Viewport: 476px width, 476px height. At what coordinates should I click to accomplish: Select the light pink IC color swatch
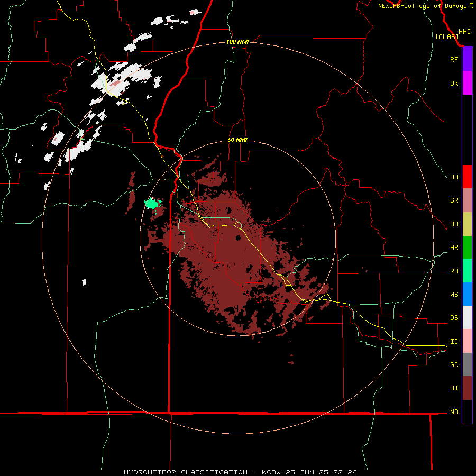[x=467, y=341]
